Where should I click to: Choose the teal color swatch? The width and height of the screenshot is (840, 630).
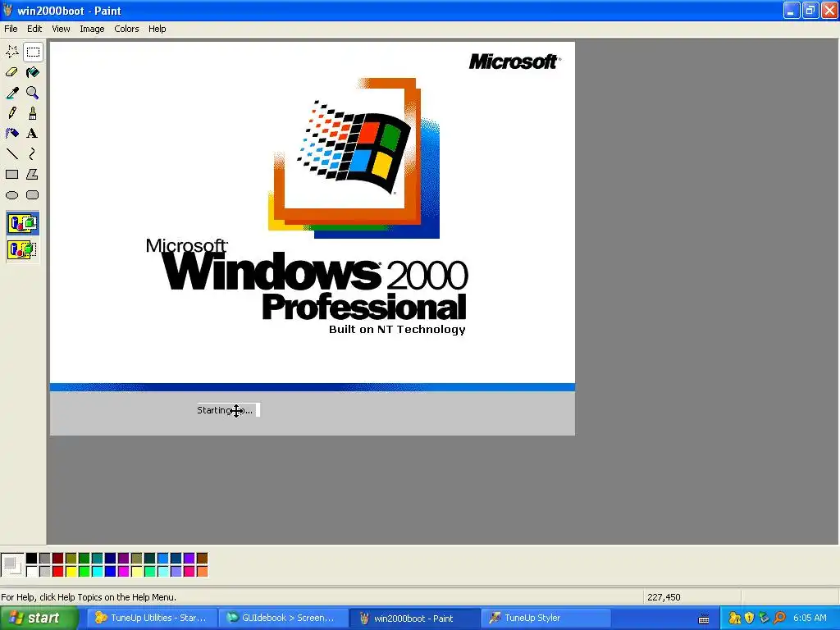click(97, 559)
